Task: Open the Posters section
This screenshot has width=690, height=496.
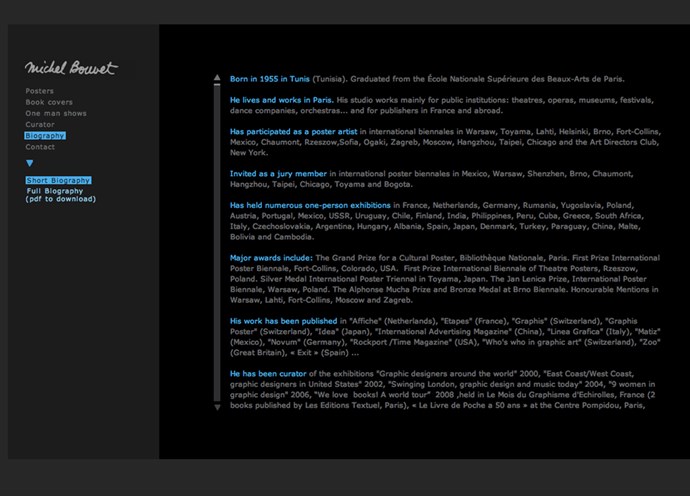Action: click(40, 91)
